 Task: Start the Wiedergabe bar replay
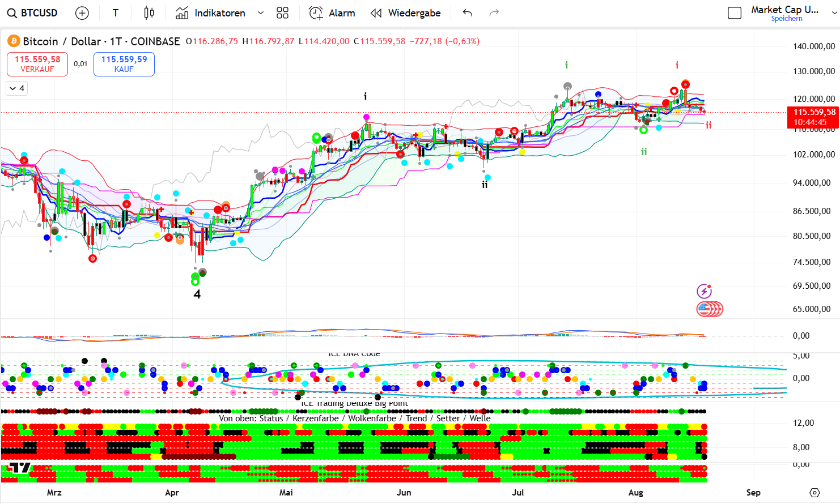click(x=405, y=13)
